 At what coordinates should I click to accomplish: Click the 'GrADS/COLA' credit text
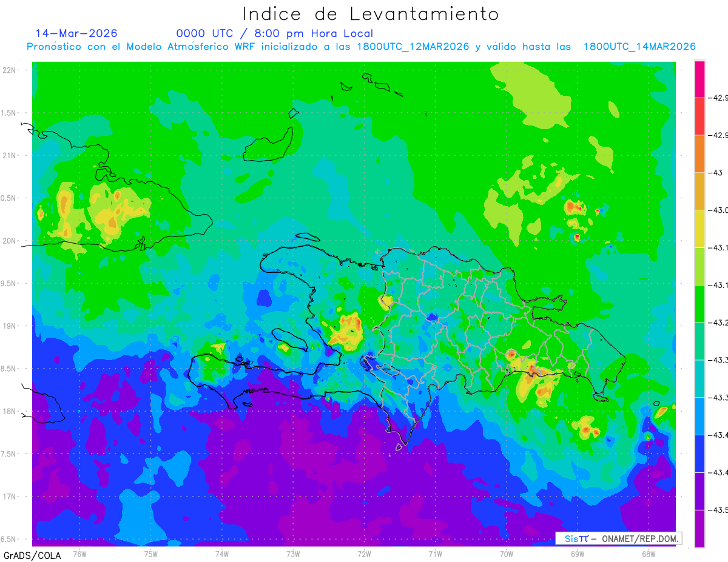coord(32,555)
